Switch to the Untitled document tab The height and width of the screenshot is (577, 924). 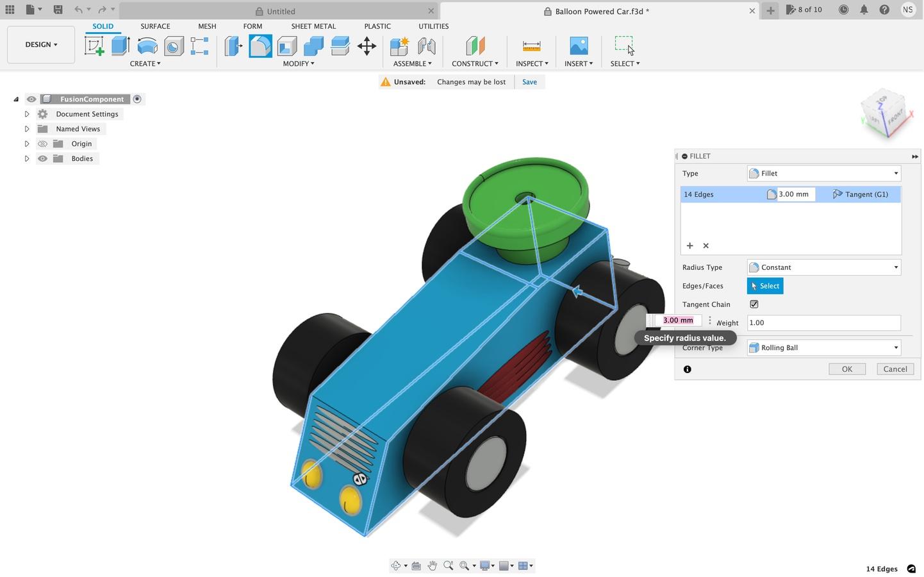(279, 11)
